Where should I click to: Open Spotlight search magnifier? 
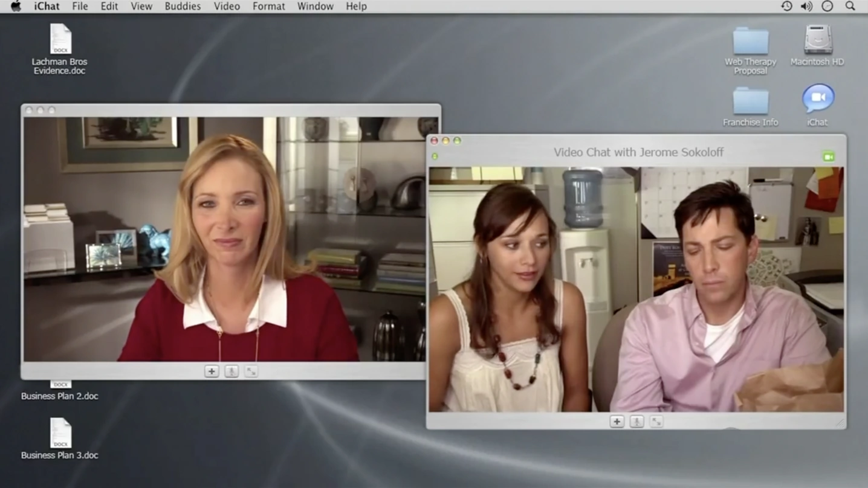coord(850,6)
